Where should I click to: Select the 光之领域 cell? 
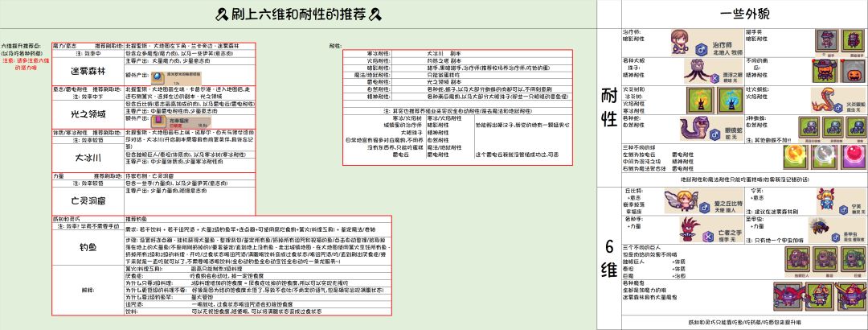coord(88,115)
